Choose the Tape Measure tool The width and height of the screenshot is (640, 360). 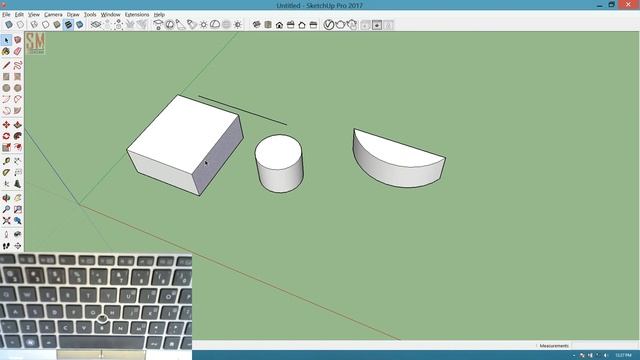6,161
